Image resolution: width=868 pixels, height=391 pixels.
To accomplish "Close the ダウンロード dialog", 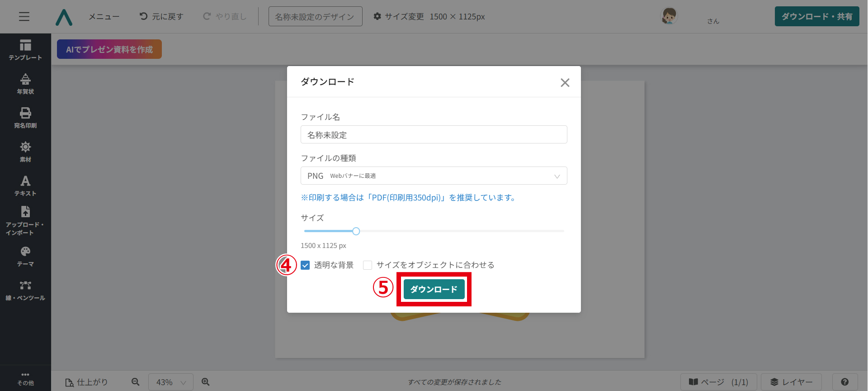I will point(565,82).
